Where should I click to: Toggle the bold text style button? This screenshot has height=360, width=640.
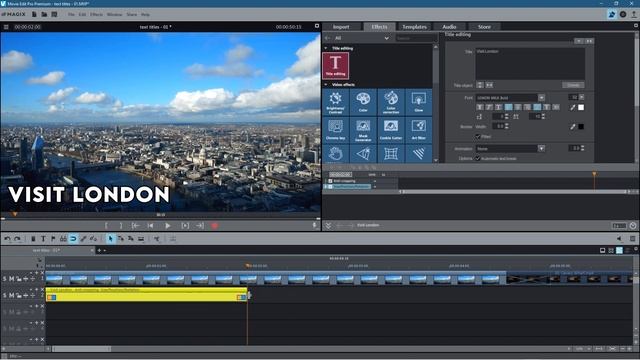(x=480, y=107)
